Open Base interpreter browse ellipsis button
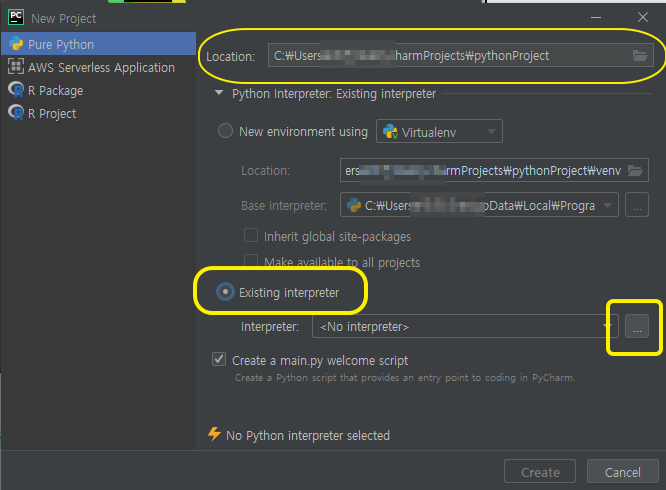The width and height of the screenshot is (666, 490). tap(637, 205)
